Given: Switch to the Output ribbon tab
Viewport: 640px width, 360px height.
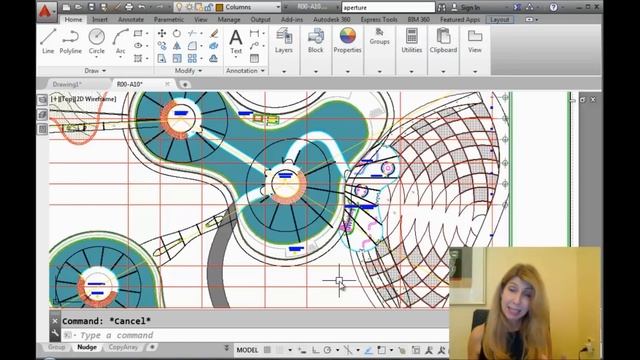Looking at the screenshot, I should [x=260, y=20].
